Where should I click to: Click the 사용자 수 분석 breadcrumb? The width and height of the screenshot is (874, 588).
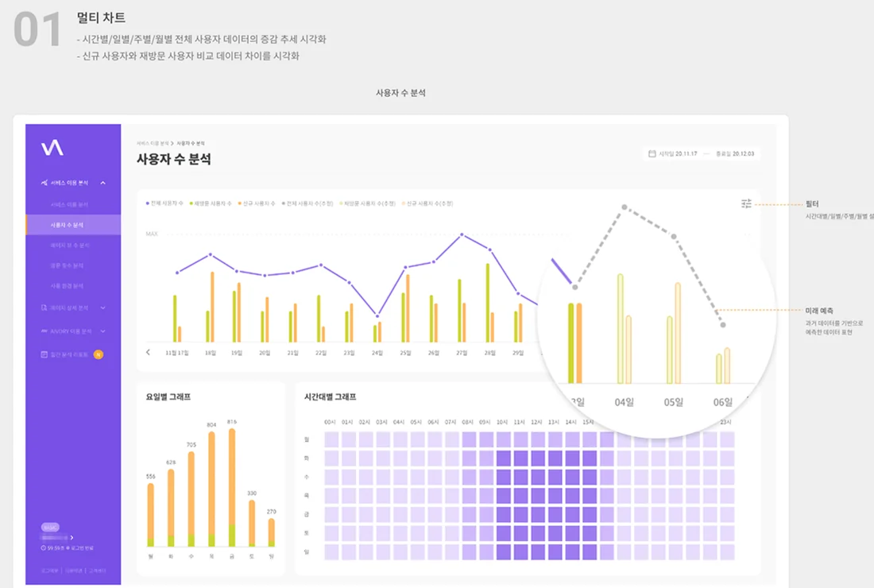tap(191, 144)
